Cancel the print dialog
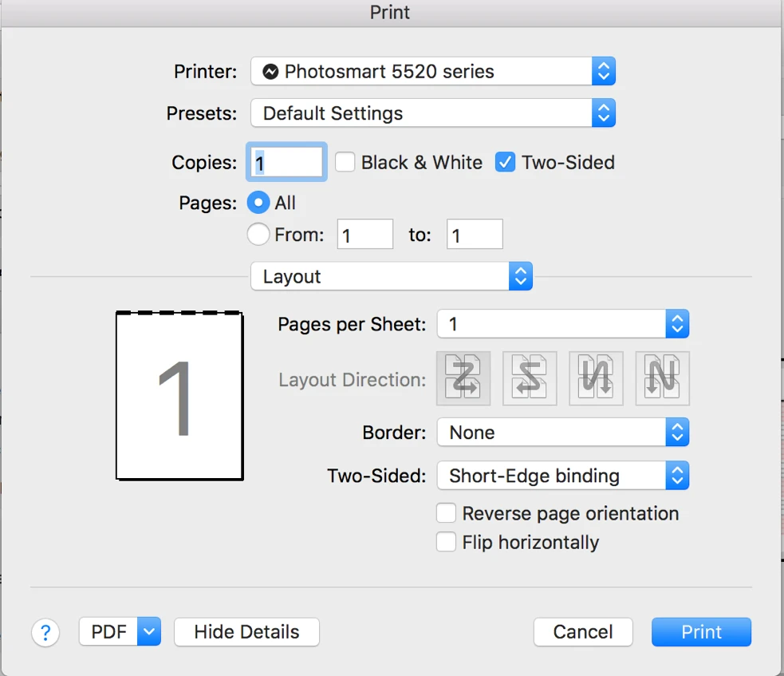 582,631
